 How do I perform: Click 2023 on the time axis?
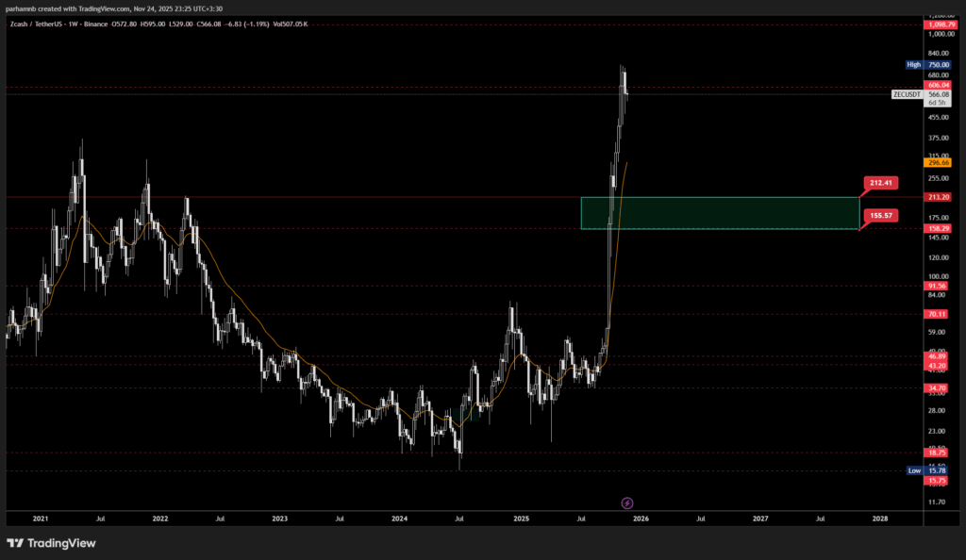tap(279, 518)
